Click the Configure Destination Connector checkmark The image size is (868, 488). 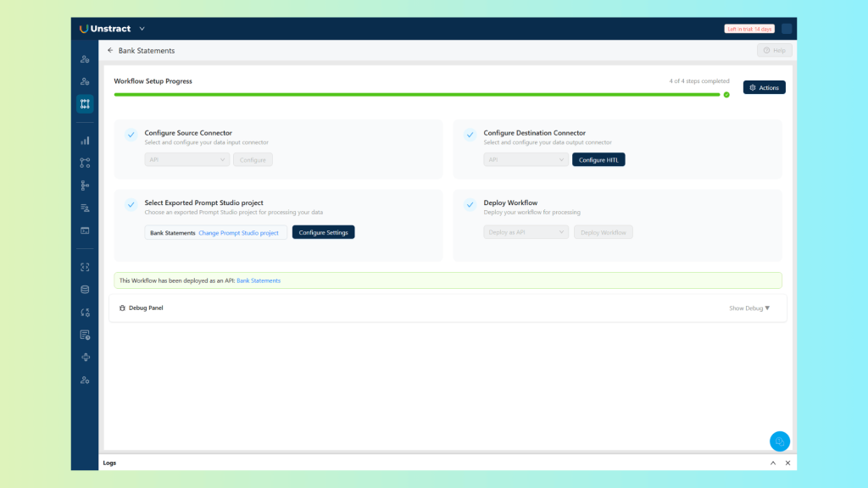tap(470, 135)
